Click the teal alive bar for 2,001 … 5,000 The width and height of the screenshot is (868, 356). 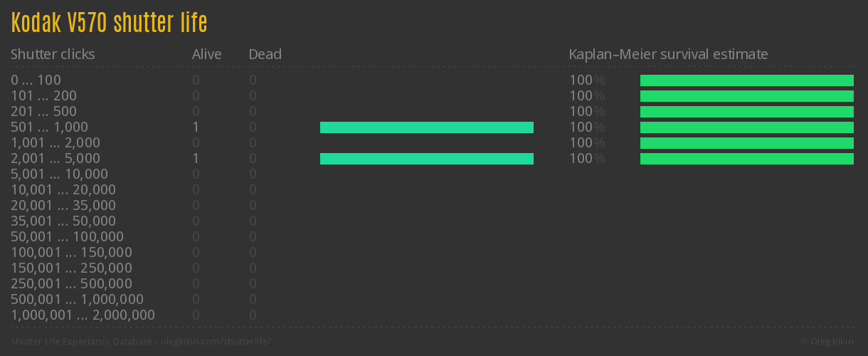coord(426,159)
